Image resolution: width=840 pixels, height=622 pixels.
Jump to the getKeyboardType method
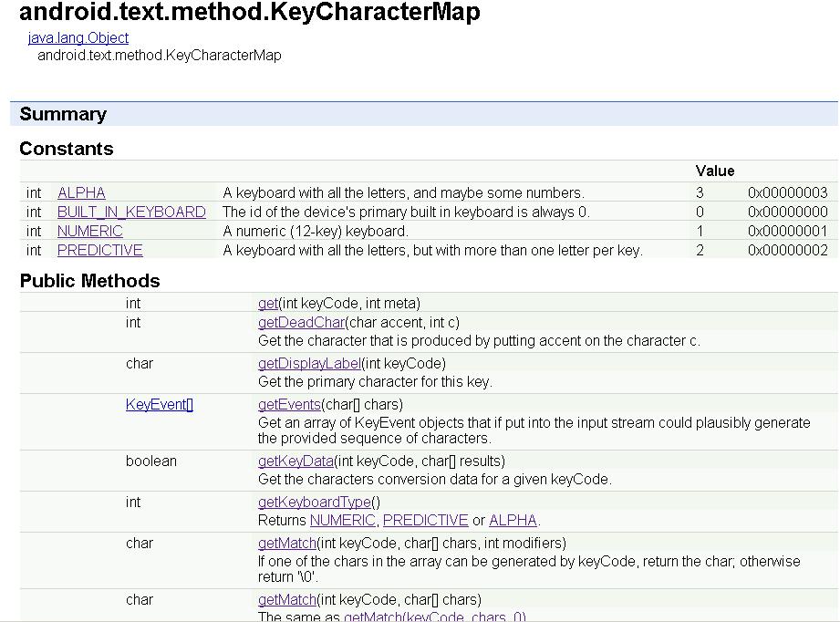pyautogui.click(x=315, y=502)
